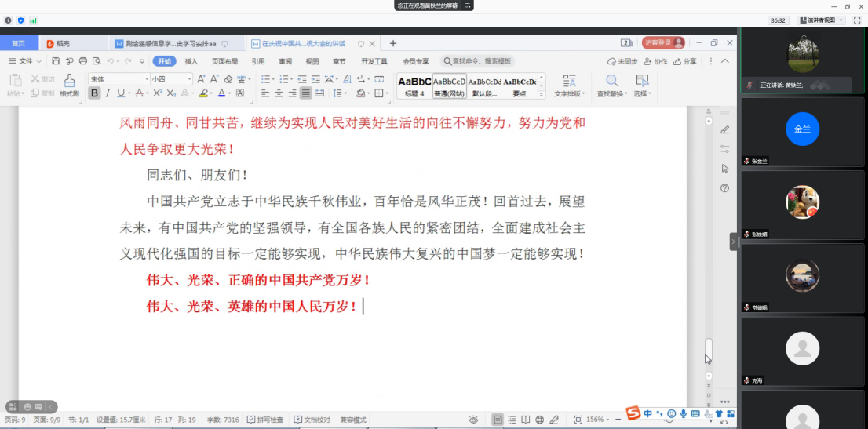Screen dimensions: 868x429
Task: Click the 文字排版 text layout icon
Action: 569,80
